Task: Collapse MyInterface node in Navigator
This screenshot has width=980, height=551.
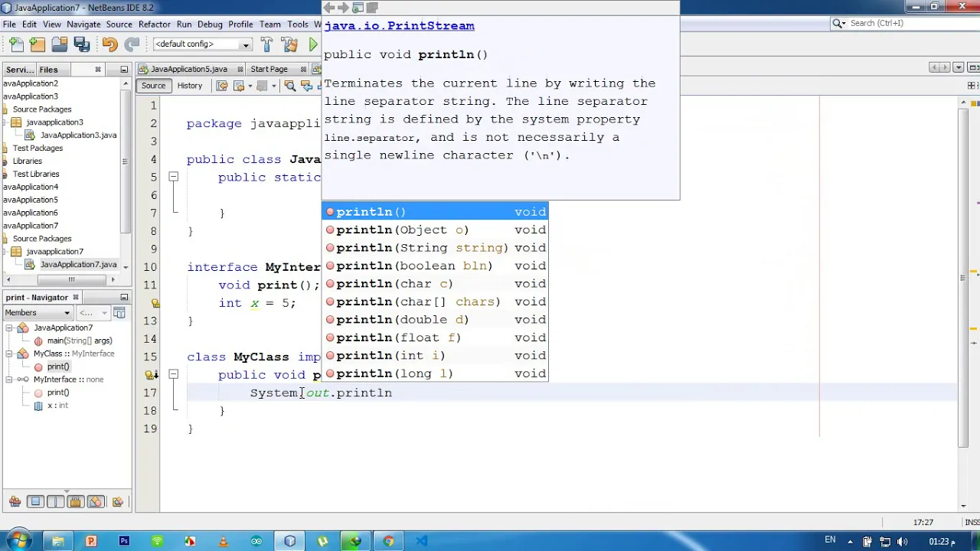Action: point(9,380)
